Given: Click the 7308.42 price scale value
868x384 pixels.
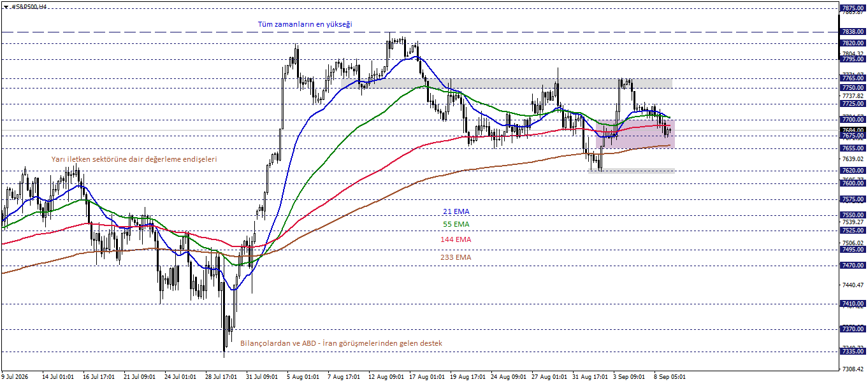Looking at the screenshot, I should click(x=853, y=369).
